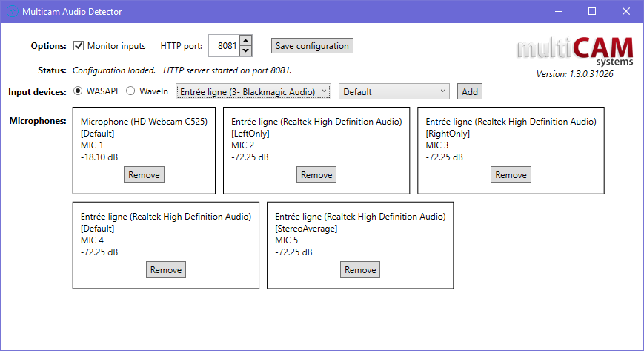Viewport: 644px width, 351px height.
Task: Click Save configuration button
Action: click(312, 46)
